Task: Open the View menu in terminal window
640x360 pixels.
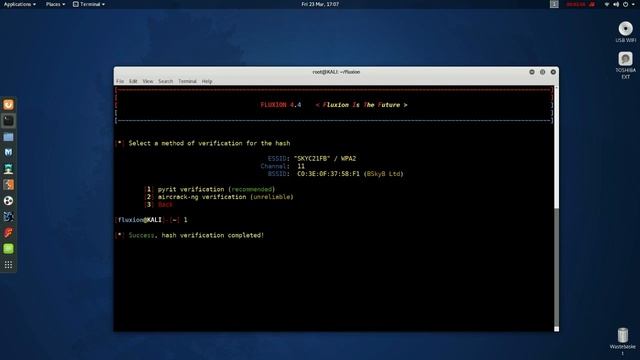Action: [x=148, y=81]
